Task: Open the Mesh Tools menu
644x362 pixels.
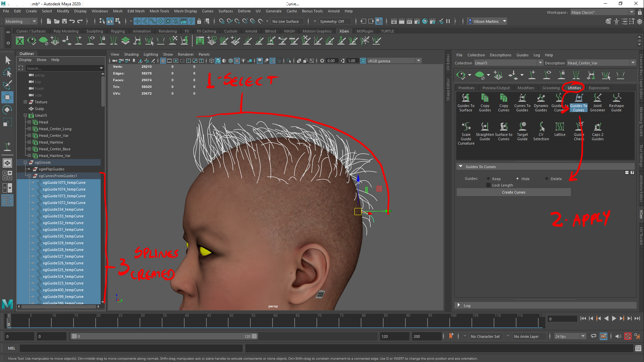Action: [x=159, y=11]
